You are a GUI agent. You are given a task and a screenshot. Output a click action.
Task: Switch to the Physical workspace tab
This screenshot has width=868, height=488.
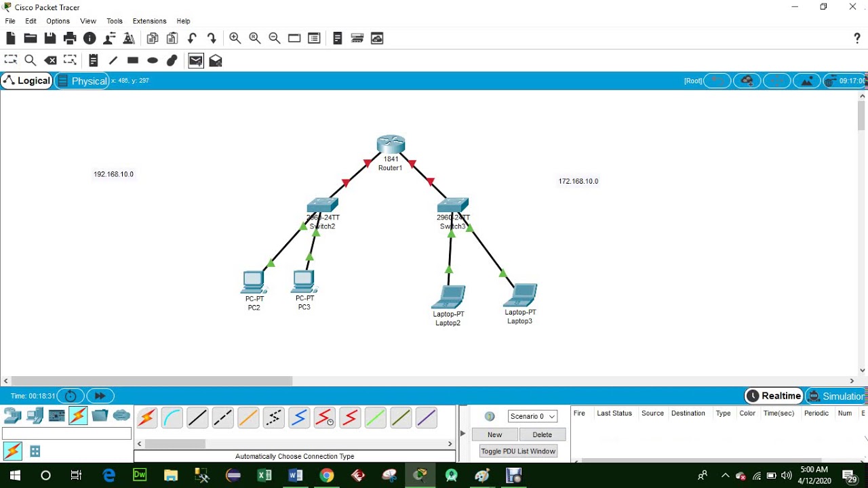click(82, 81)
